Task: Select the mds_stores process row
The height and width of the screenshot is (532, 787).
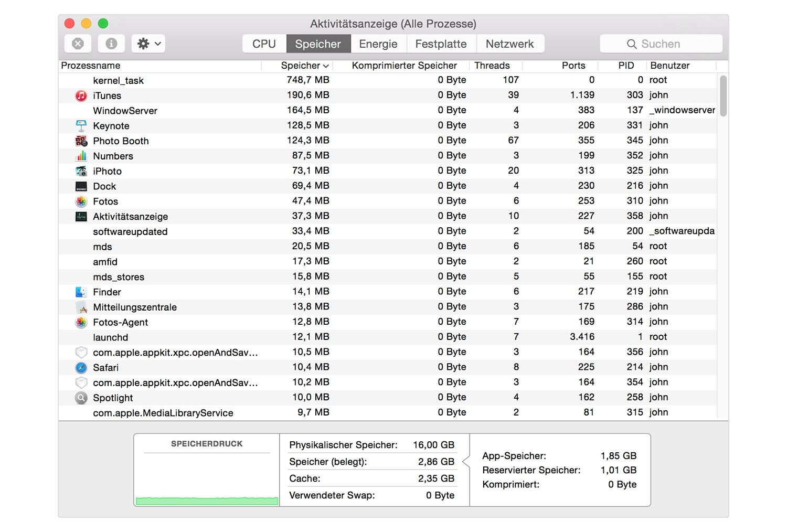Action: coord(388,276)
